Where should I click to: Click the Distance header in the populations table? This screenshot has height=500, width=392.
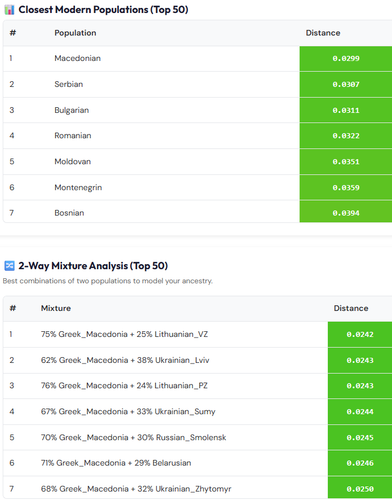tap(323, 33)
